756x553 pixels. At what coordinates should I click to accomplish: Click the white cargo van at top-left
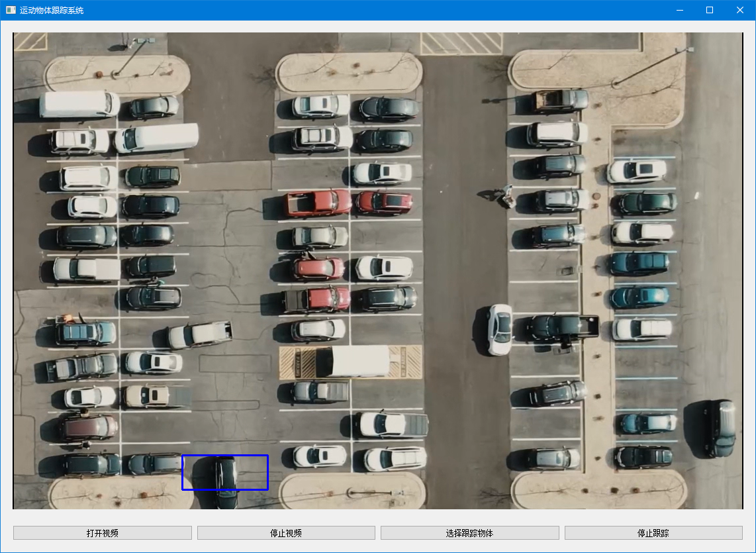79,104
